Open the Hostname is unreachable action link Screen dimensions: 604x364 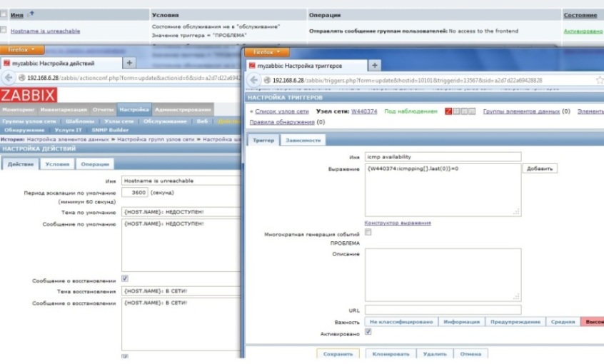click(46, 31)
